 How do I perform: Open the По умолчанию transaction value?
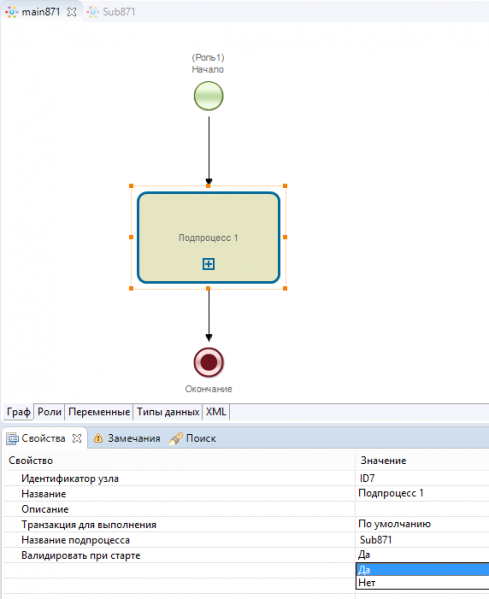click(423, 524)
